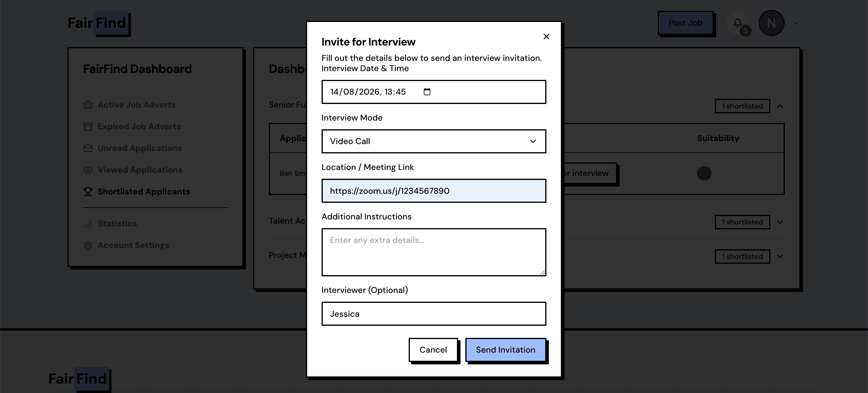Click the Post Job button
868x393 pixels.
click(685, 23)
